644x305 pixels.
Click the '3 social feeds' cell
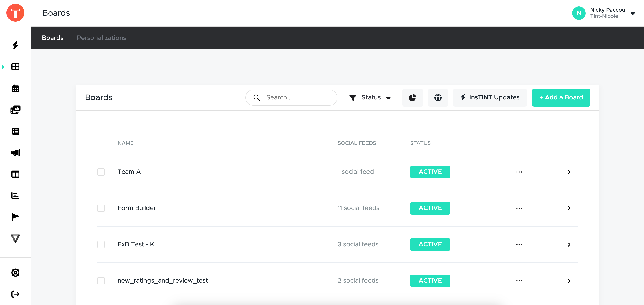tap(358, 244)
